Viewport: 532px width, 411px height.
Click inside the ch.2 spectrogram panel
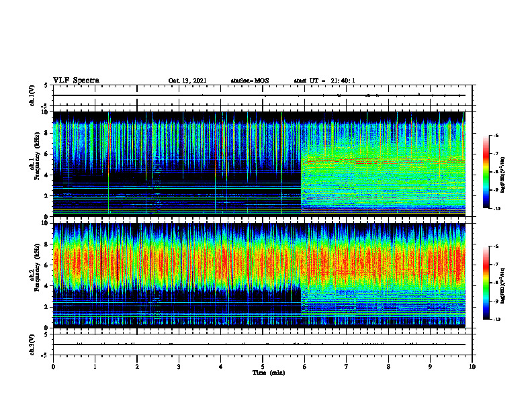(259, 275)
